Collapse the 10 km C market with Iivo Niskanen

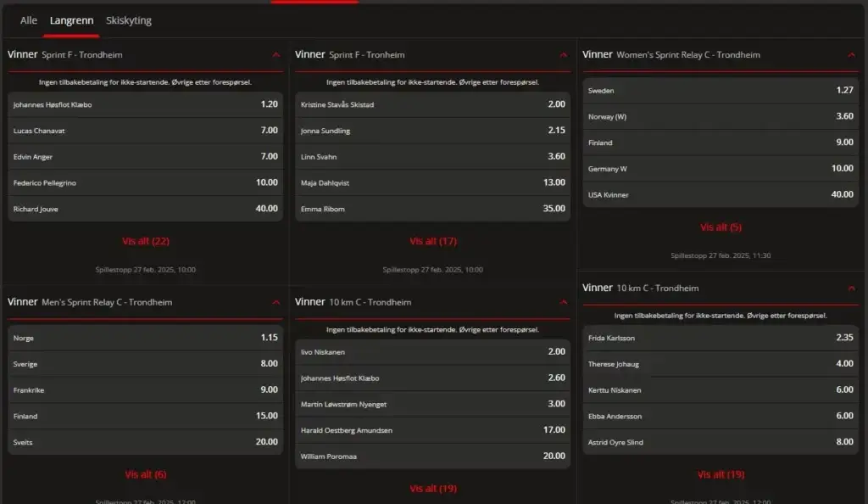click(563, 302)
